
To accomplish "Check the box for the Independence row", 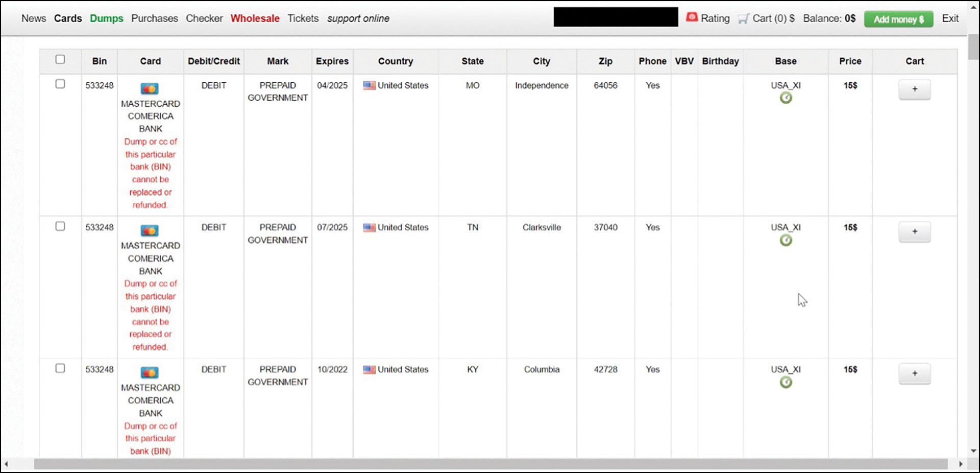I will coord(60,84).
